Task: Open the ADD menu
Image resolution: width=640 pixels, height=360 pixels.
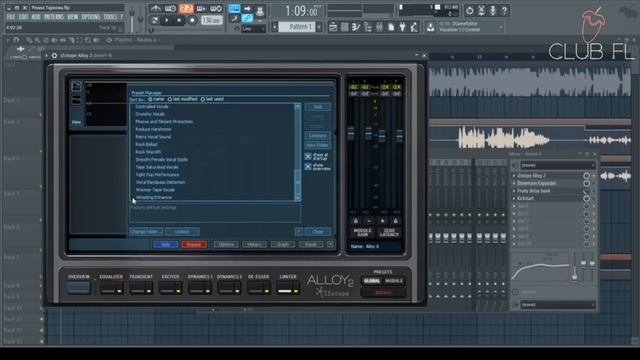Action: tap(36, 17)
